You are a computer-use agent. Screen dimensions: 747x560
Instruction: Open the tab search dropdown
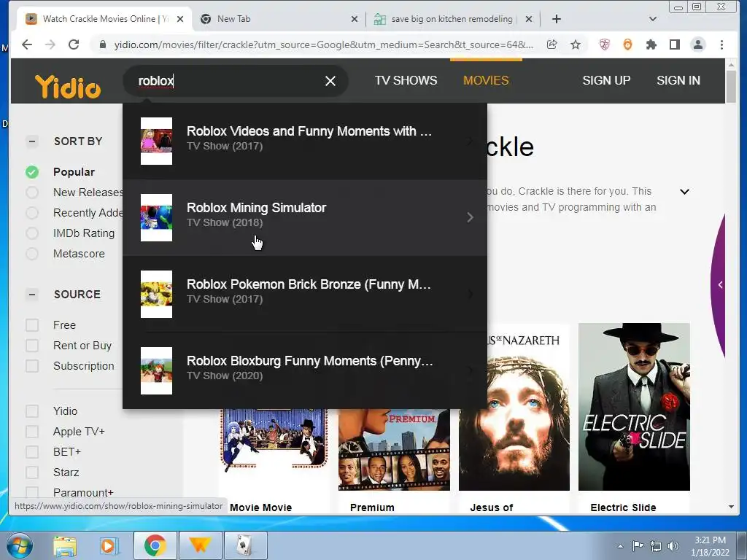[653, 19]
